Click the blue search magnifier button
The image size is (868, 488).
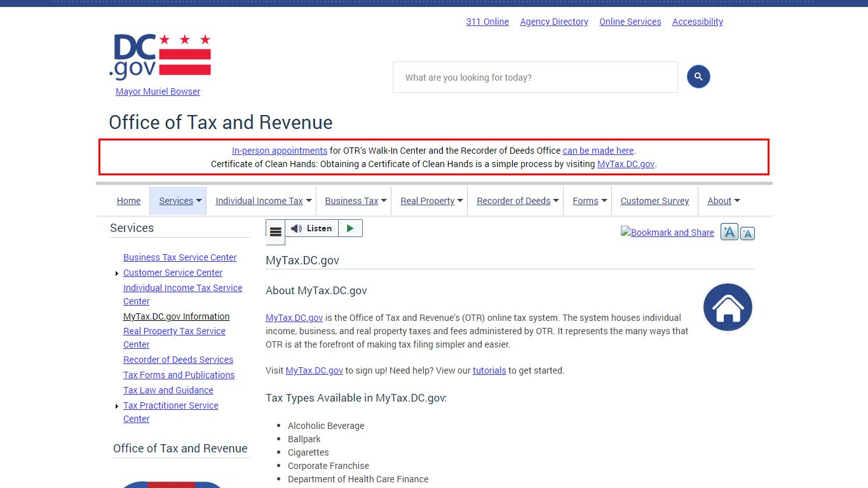pos(698,77)
